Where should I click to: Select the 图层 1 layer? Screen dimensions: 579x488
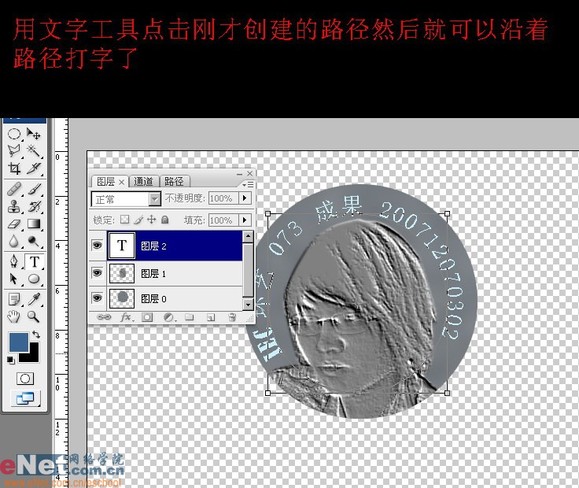pyautogui.click(x=174, y=274)
